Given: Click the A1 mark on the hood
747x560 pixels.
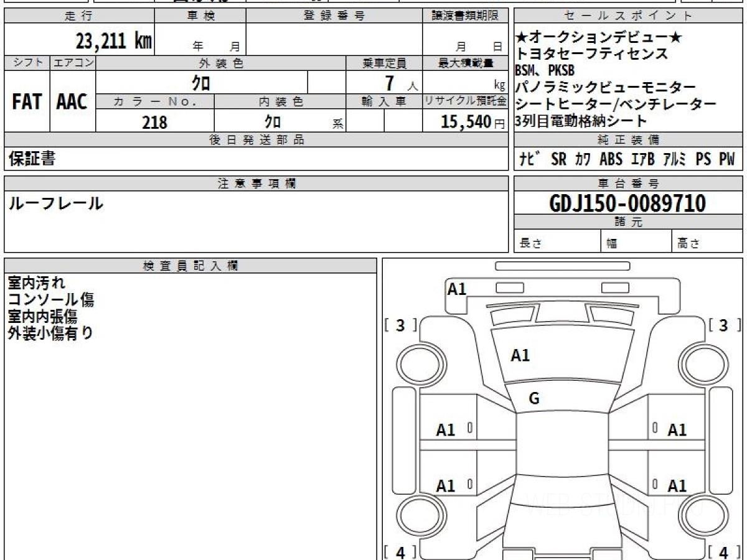Looking at the screenshot, I should tap(520, 355).
